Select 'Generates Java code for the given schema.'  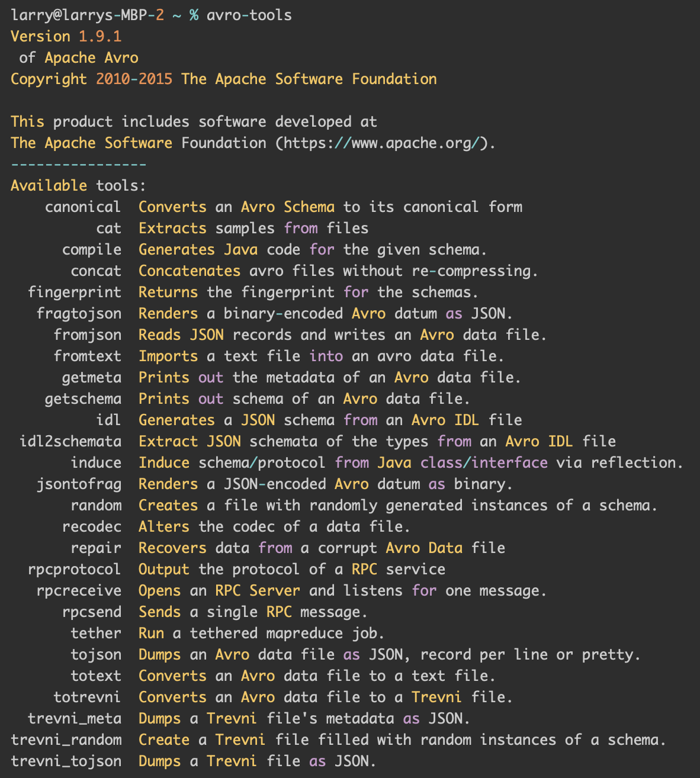tap(313, 249)
